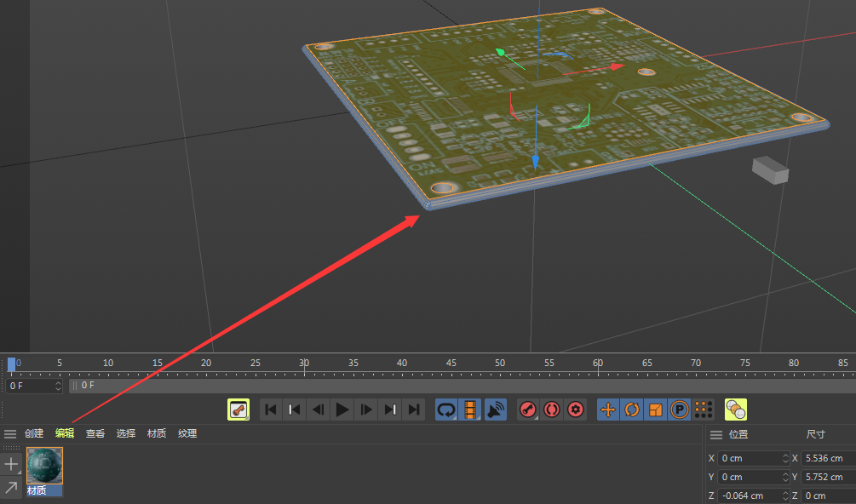Click the sound playback speaker icon
Image resolution: width=856 pixels, height=504 pixels.
[492, 409]
